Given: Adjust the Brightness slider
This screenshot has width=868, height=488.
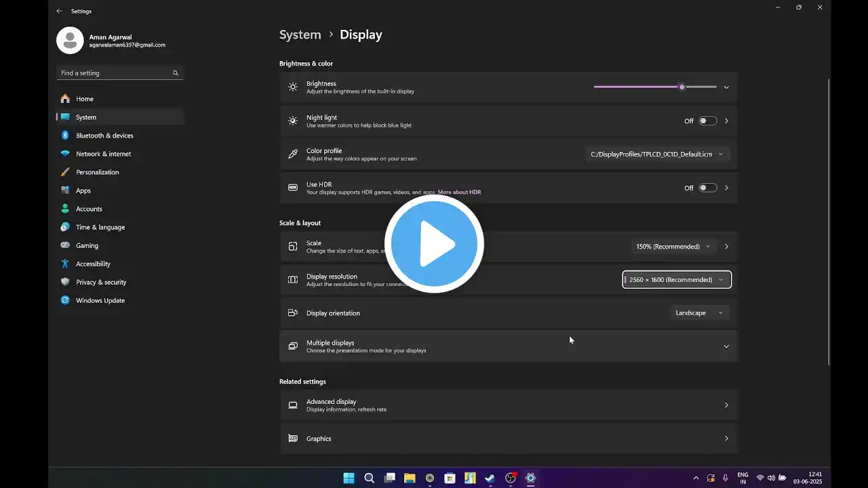Looking at the screenshot, I should (655, 87).
